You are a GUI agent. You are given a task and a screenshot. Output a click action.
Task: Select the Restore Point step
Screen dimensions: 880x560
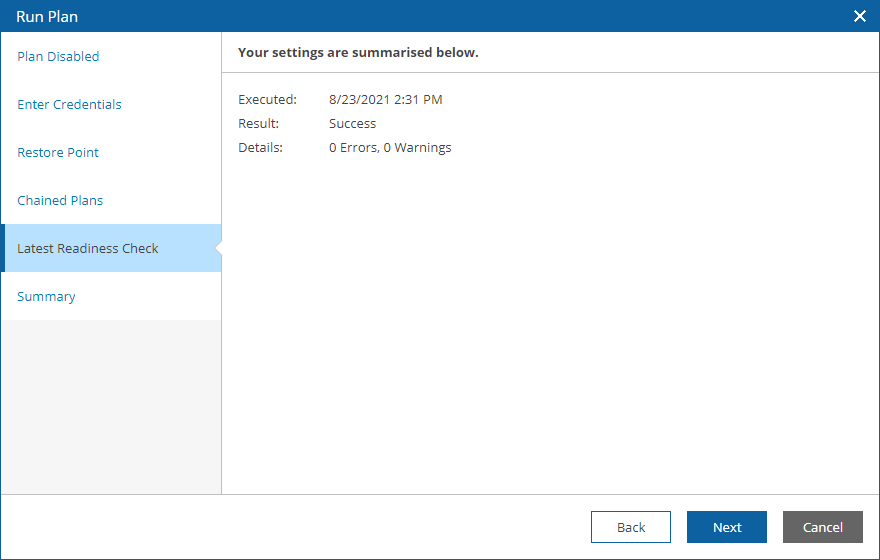(x=111, y=152)
